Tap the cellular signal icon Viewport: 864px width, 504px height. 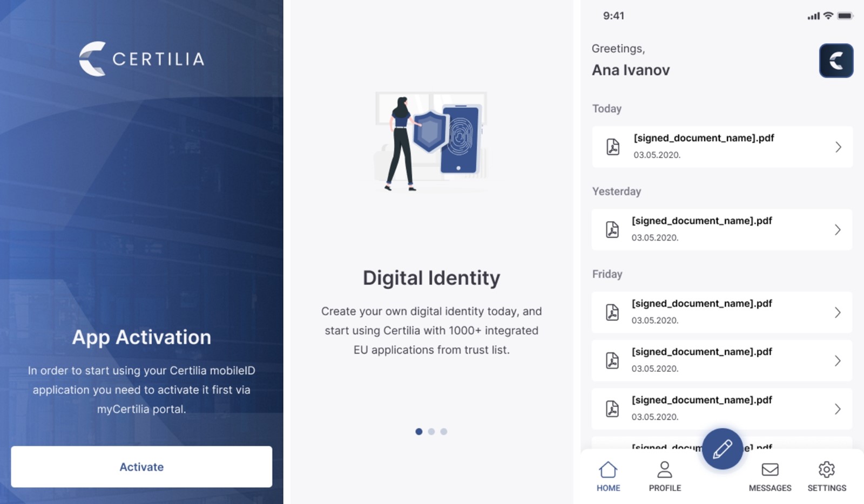813,16
